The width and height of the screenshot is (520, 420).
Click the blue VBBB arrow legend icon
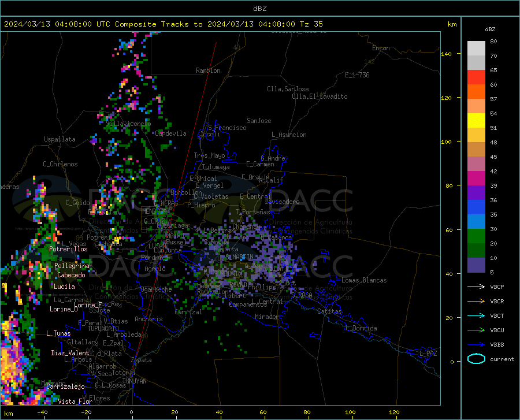click(x=476, y=344)
